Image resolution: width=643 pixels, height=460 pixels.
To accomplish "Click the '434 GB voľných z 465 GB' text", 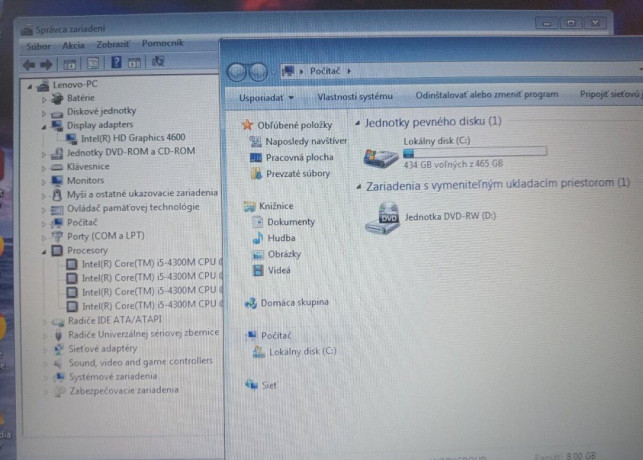I will pos(453,165).
